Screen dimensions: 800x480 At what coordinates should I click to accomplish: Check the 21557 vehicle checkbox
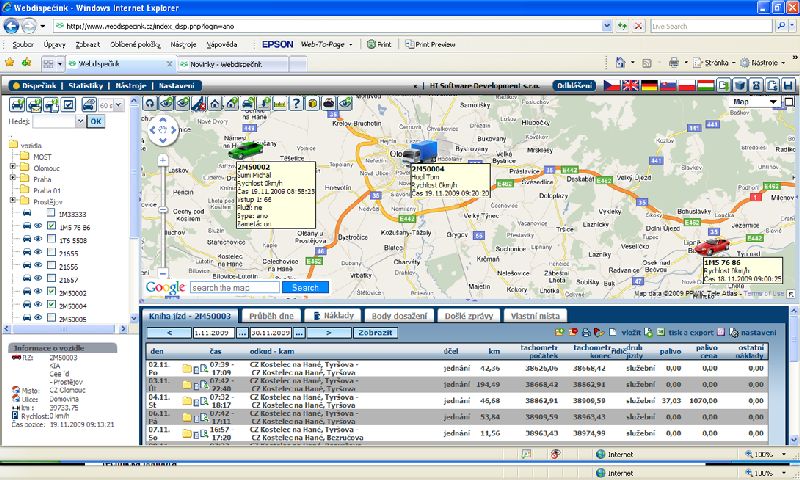click(x=51, y=279)
